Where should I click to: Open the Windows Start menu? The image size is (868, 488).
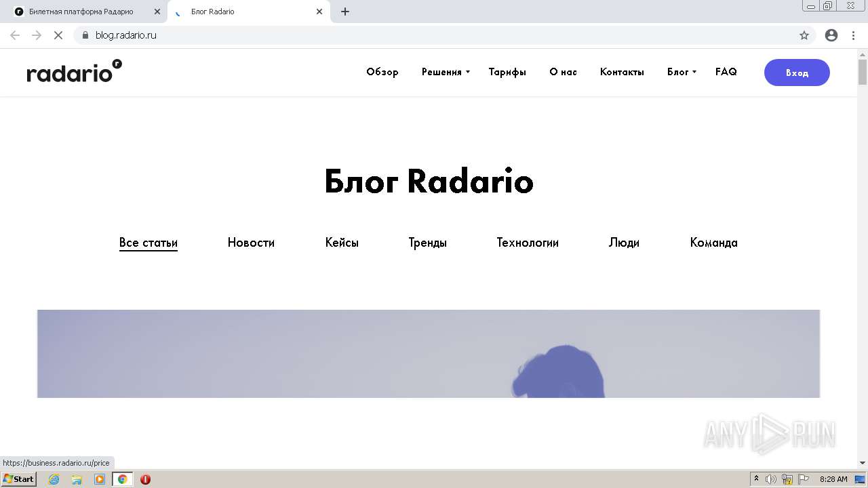point(18,479)
